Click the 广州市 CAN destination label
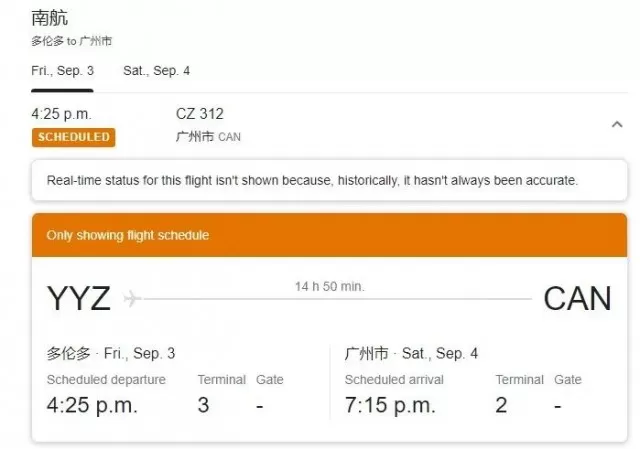Screen dimensions: 640x449 point(208,136)
